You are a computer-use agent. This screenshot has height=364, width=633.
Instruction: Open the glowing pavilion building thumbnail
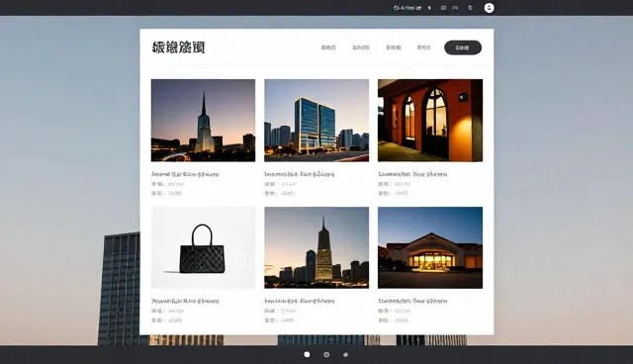pyautogui.click(x=430, y=248)
